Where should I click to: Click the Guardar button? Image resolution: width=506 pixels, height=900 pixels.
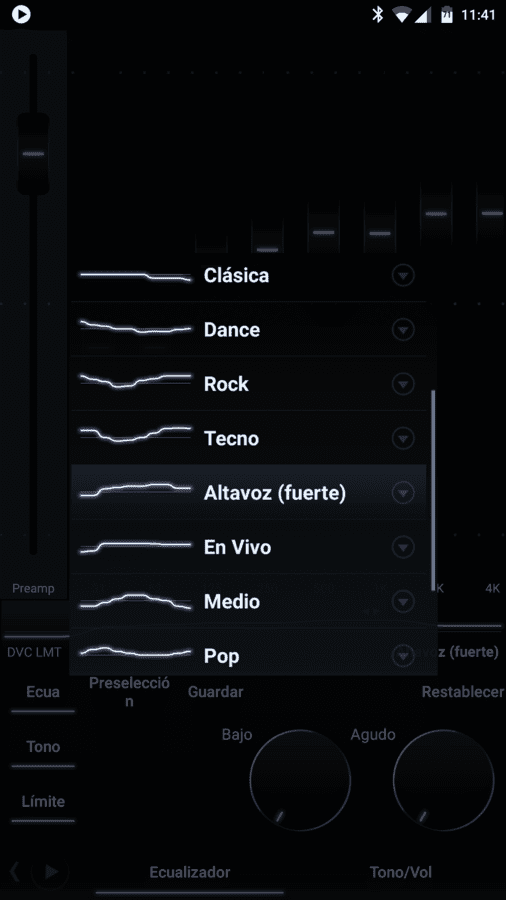(x=216, y=692)
